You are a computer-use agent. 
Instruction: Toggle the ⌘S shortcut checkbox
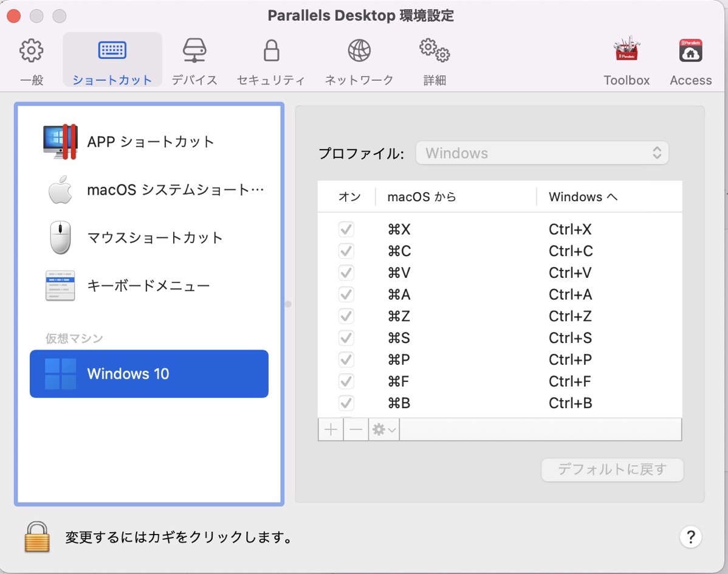pyautogui.click(x=346, y=337)
